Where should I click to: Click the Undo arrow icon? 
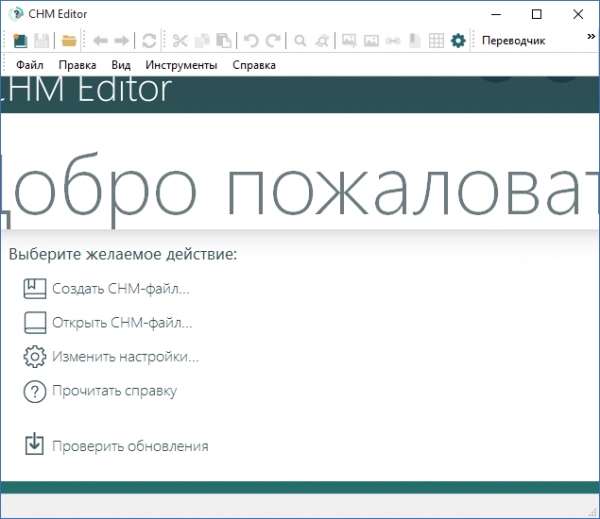(x=251, y=41)
